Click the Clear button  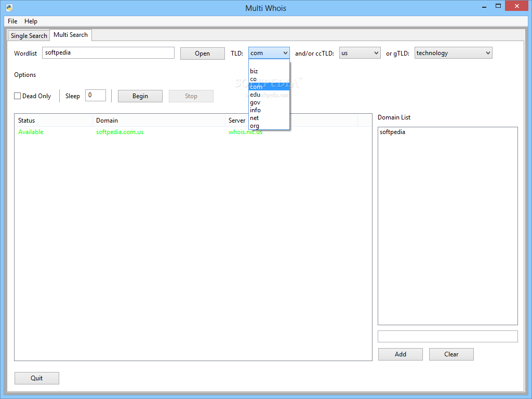pyautogui.click(x=451, y=354)
